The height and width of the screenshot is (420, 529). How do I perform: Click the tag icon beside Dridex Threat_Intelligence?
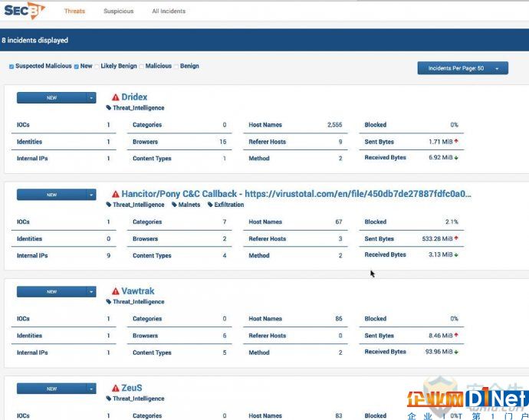(108, 107)
